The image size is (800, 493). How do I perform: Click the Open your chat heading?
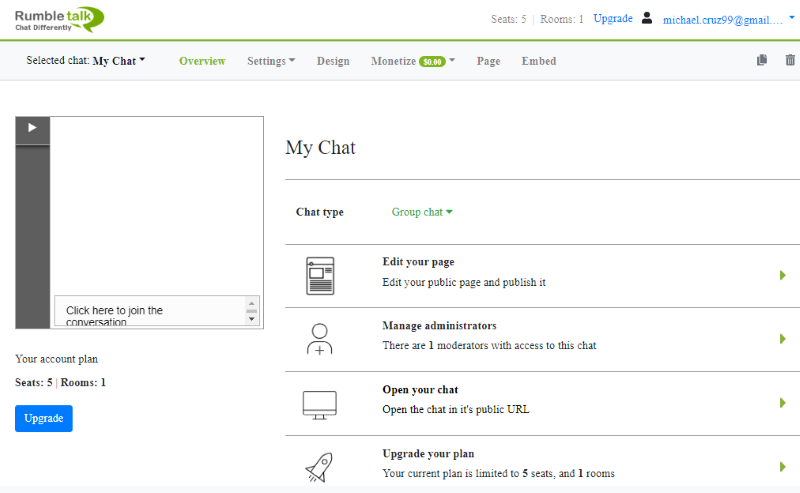click(x=420, y=390)
